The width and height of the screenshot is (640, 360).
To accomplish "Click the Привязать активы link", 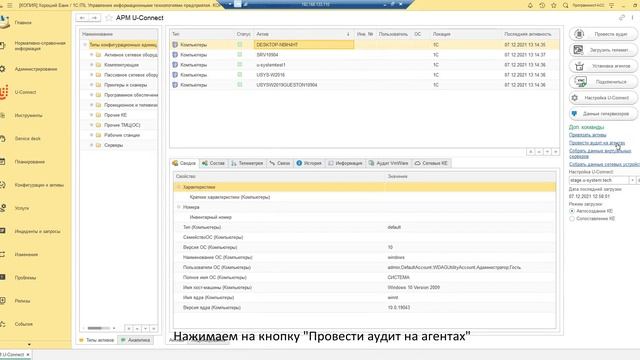I will click(x=587, y=135).
